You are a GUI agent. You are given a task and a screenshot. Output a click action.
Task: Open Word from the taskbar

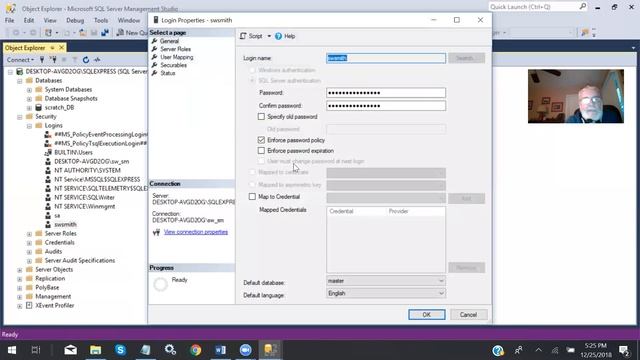(220, 350)
